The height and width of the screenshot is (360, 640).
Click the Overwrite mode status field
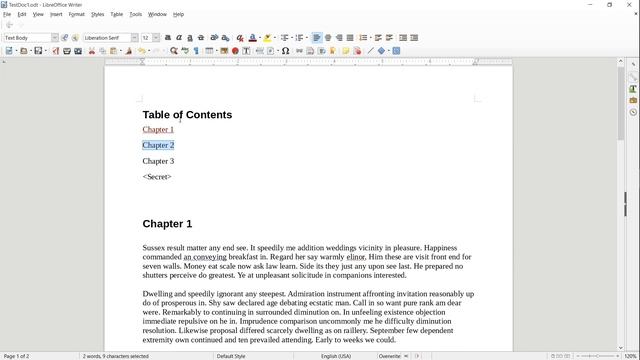click(x=389, y=356)
